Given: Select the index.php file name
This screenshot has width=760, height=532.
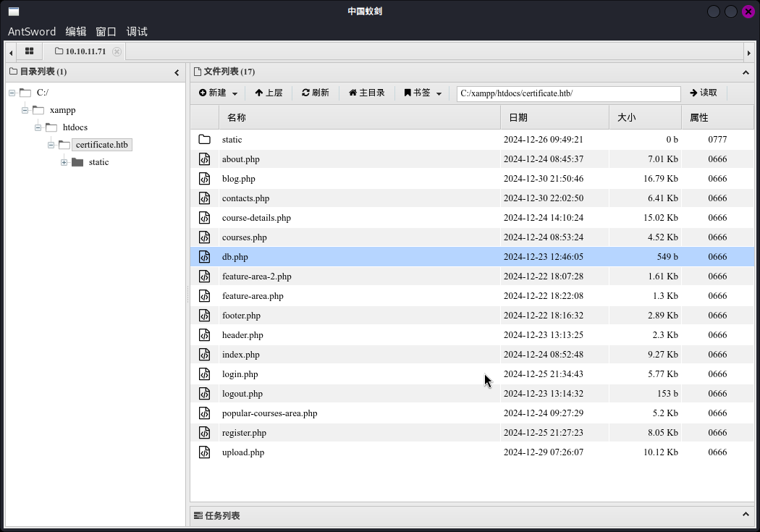Looking at the screenshot, I should pos(241,354).
